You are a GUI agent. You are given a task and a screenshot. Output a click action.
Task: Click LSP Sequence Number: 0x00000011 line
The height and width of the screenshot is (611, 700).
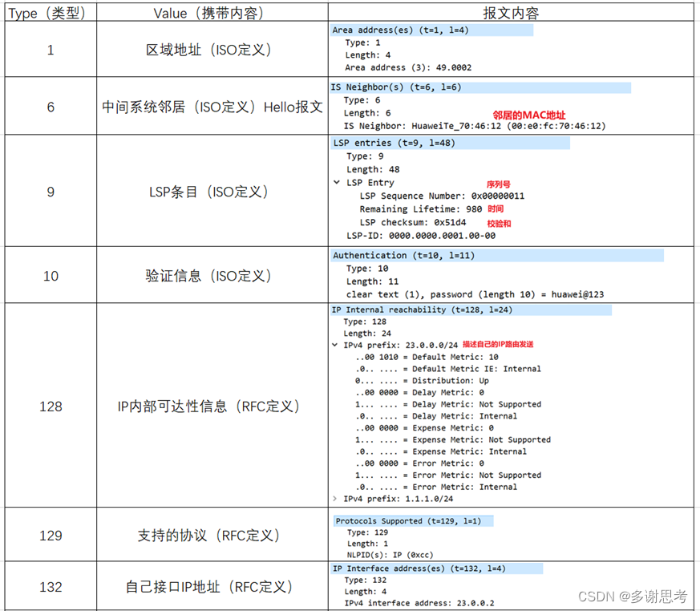coord(442,196)
